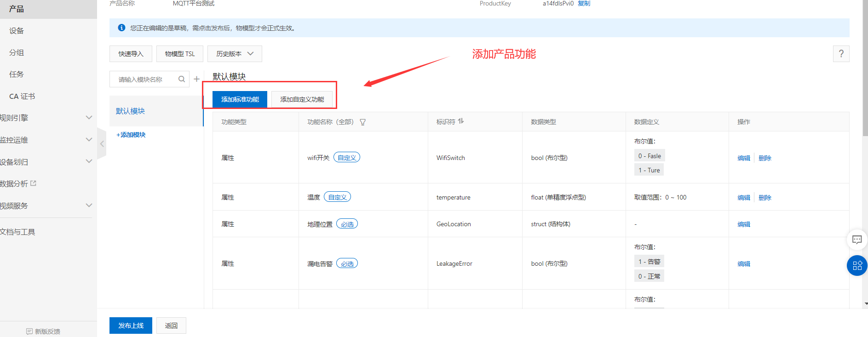
Task: Click +添加模块 link
Action: point(131,135)
